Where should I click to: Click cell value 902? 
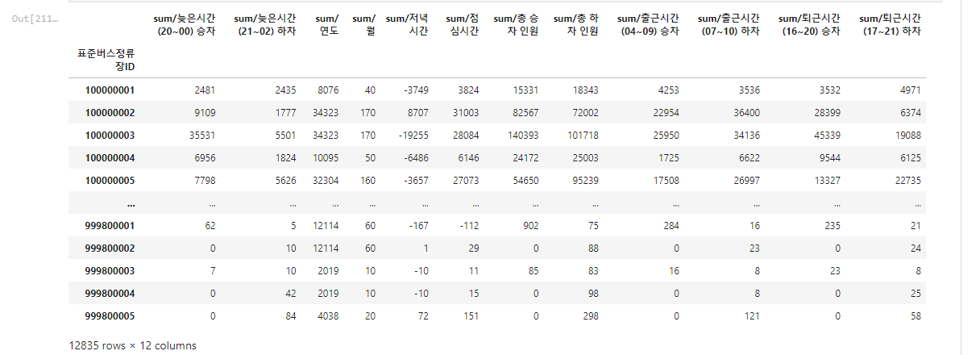pos(531,225)
